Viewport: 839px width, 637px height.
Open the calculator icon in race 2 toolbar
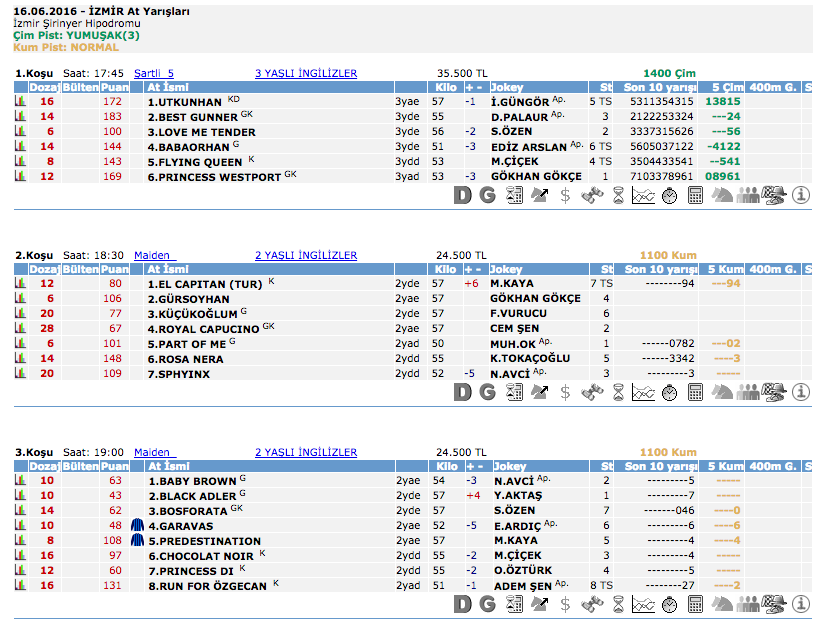pyautogui.click(x=696, y=392)
